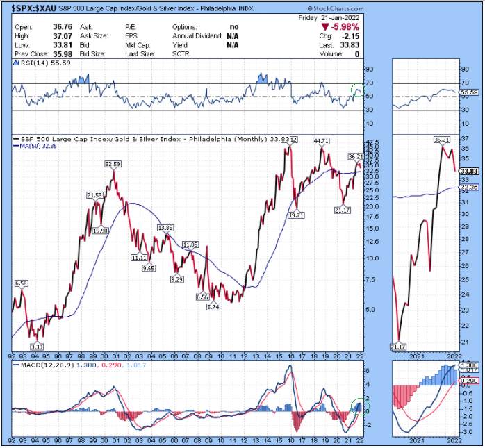Click the red down arrow beside -5.98%
This screenshot has width=485, height=448.
[x=324, y=26]
